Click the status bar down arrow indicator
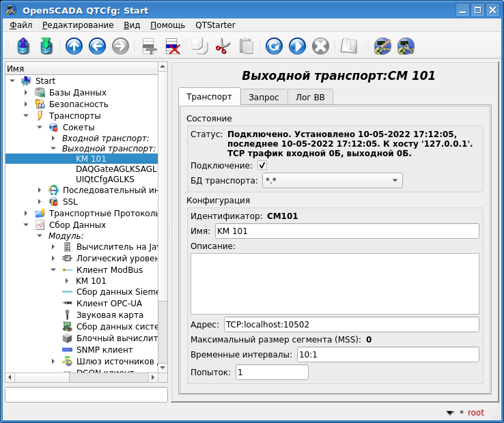This screenshot has height=423, width=504. point(450,413)
